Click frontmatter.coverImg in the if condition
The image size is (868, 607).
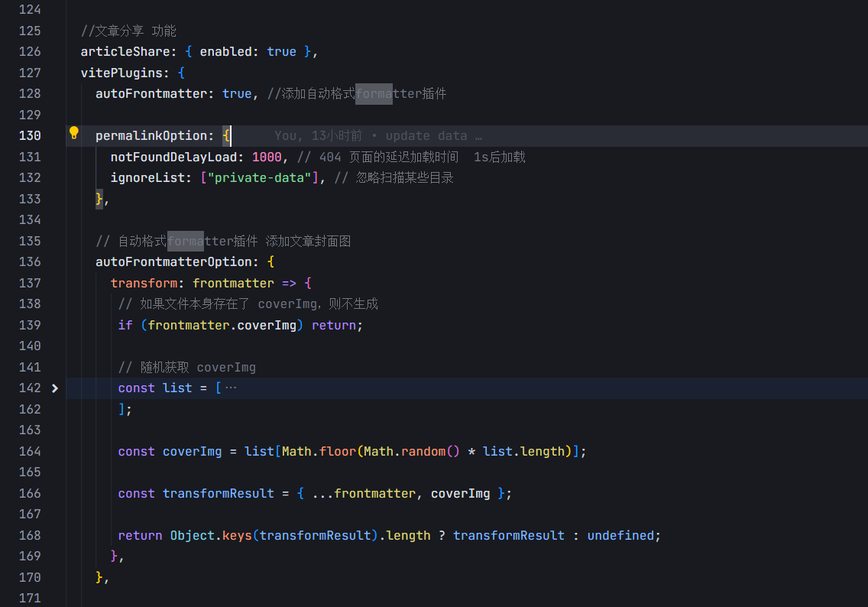tap(222, 325)
